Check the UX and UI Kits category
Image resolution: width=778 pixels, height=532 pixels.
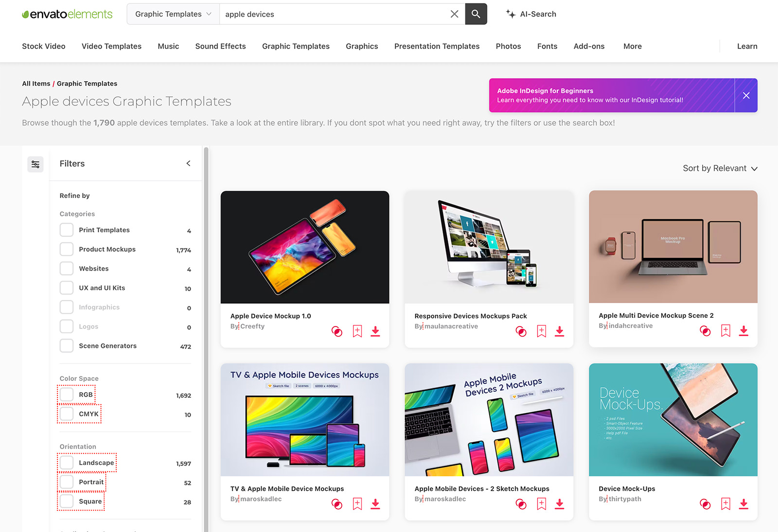coord(67,288)
